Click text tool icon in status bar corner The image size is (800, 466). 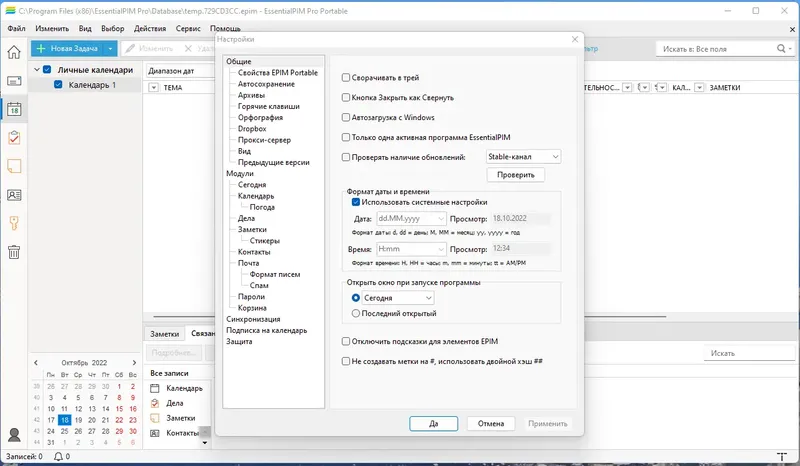(x=781, y=456)
